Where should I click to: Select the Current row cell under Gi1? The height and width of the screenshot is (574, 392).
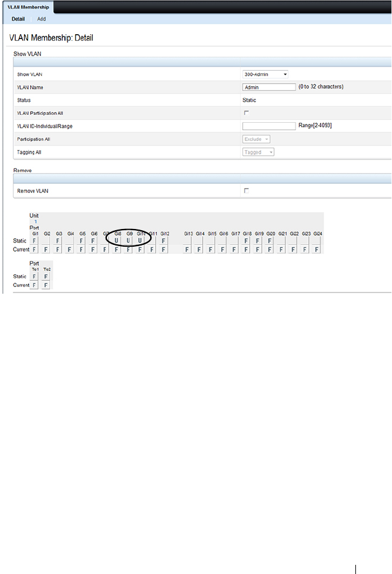coord(34,250)
